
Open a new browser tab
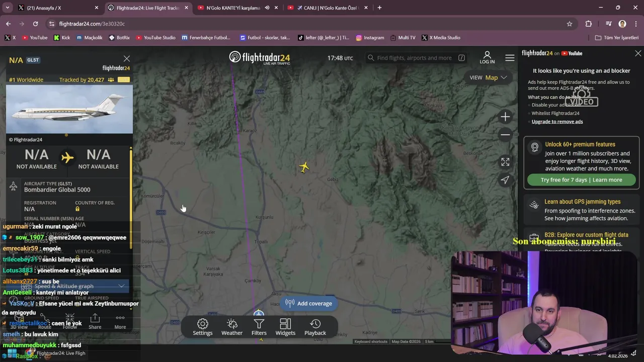point(379,8)
